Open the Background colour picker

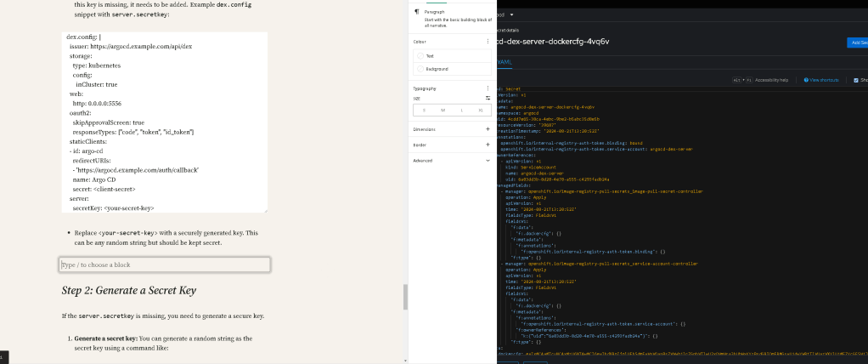(x=453, y=69)
